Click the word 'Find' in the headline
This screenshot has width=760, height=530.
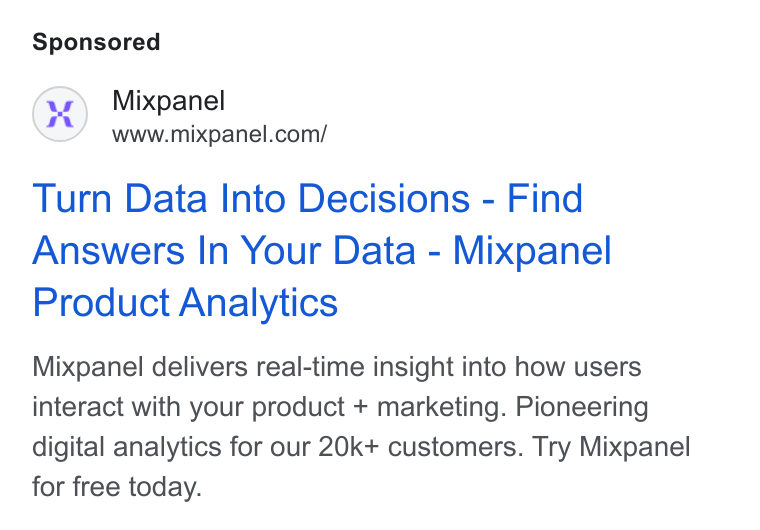point(544,198)
